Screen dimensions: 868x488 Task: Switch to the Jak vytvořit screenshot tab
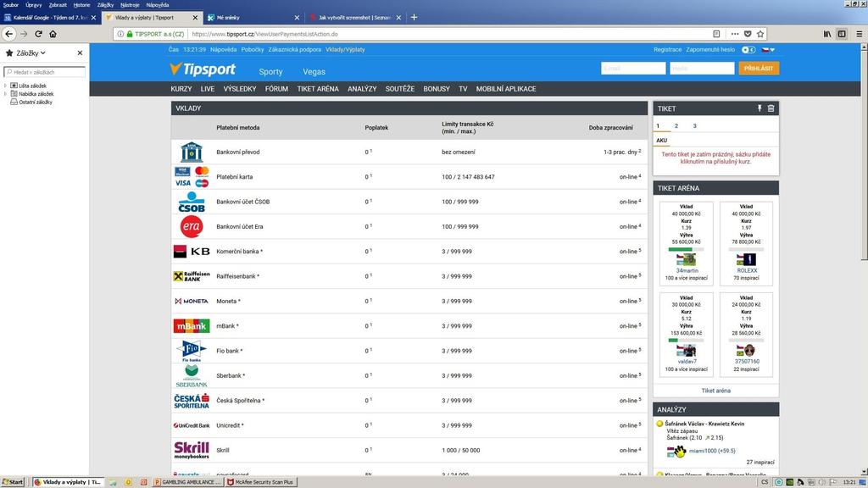coord(355,18)
